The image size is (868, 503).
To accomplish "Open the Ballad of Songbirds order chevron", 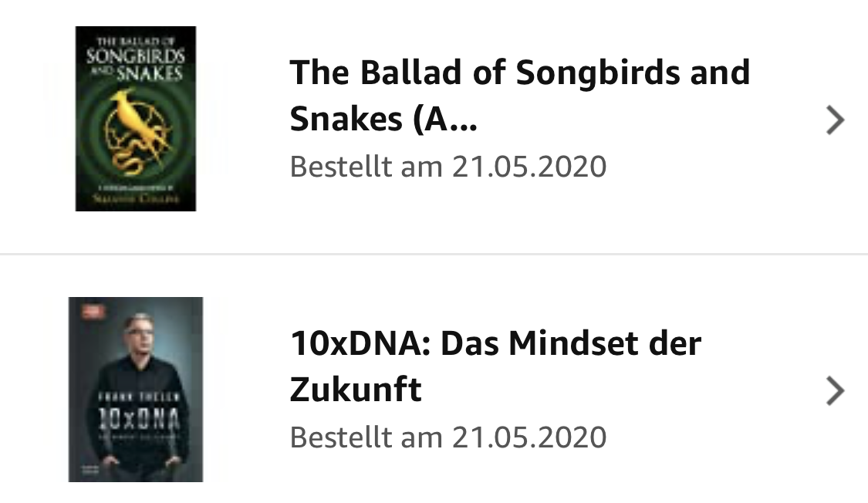I will tap(835, 120).
